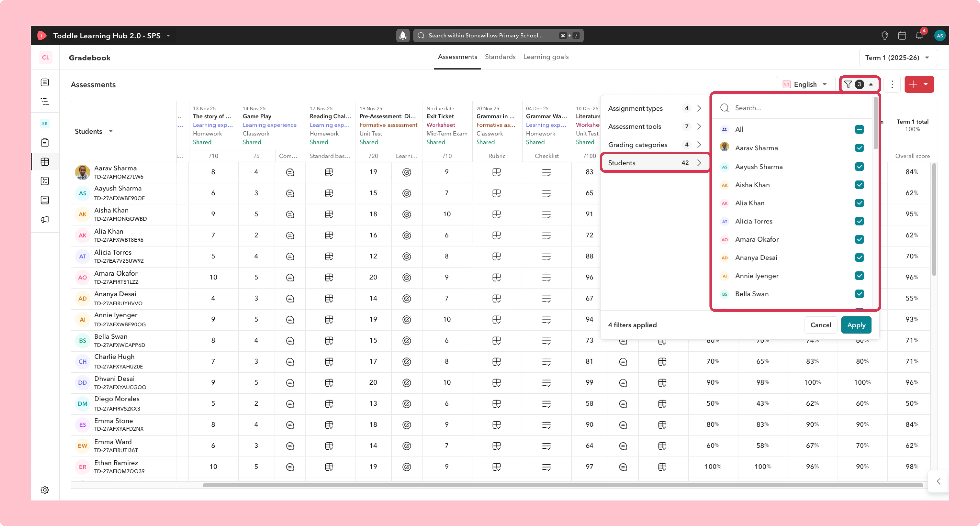
Task: Toggle the All students checkbox
Action: coord(859,129)
